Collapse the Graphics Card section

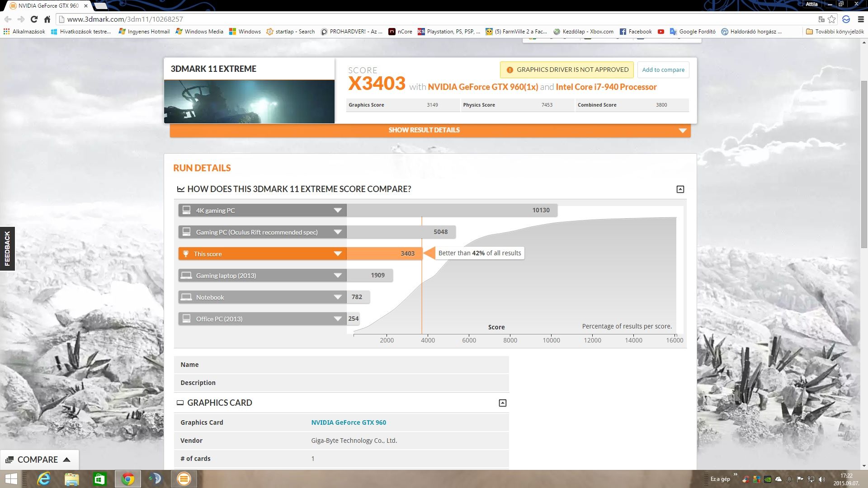pos(502,403)
